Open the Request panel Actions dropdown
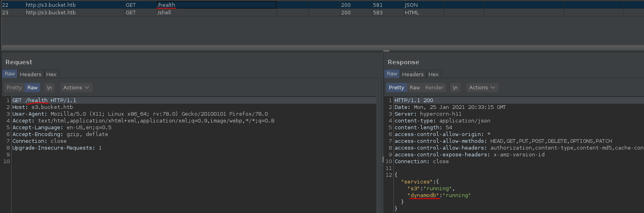This screenshot has width=644, height=213. click(x=76, y=88)
